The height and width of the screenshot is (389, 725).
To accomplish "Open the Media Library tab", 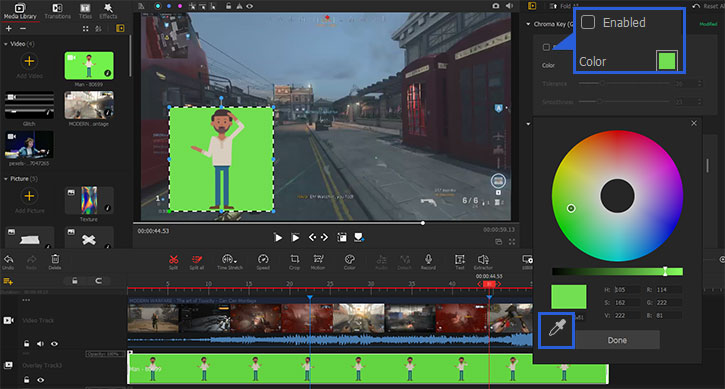I will [x=20, y=11].
